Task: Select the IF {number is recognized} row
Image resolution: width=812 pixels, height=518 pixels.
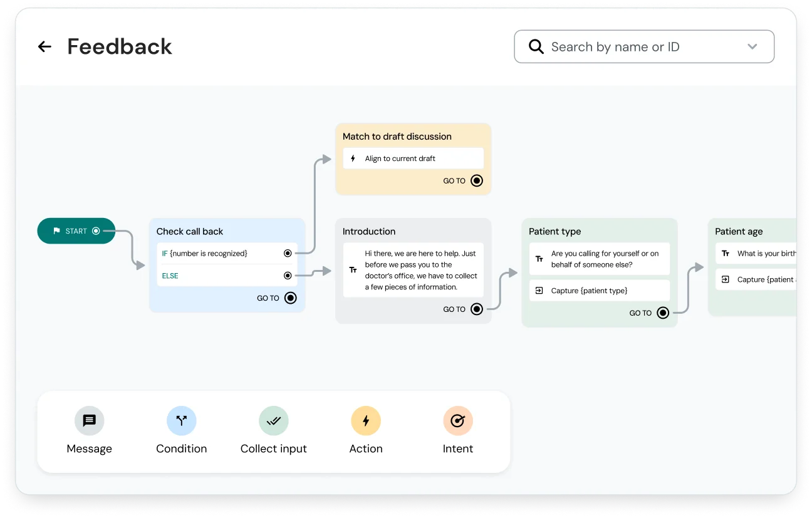Action: [227, 253]
